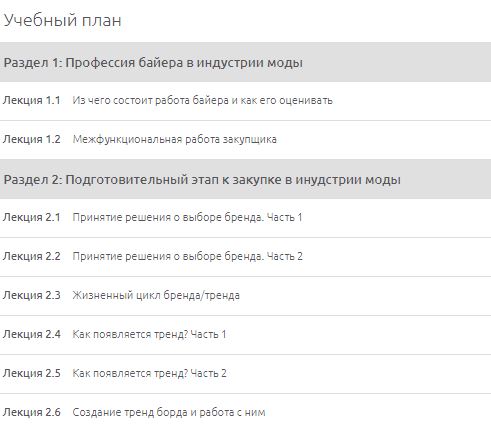Select Лекция 2.5 label
491x428 pixels.
pos(32,373)
